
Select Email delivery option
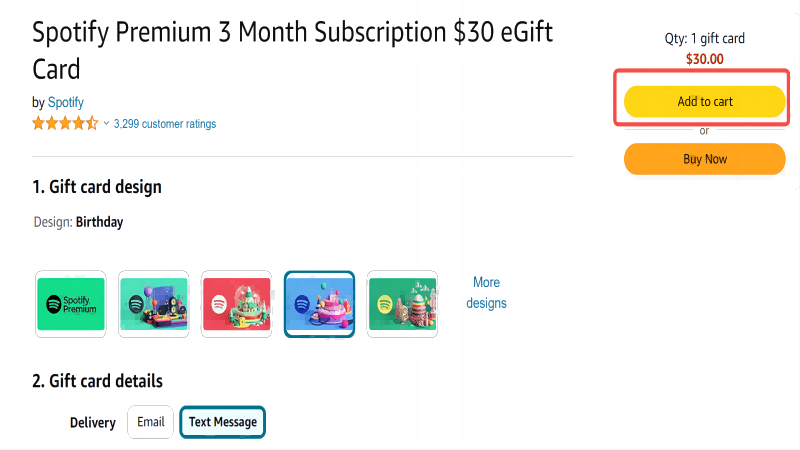(x=151, y=422)
